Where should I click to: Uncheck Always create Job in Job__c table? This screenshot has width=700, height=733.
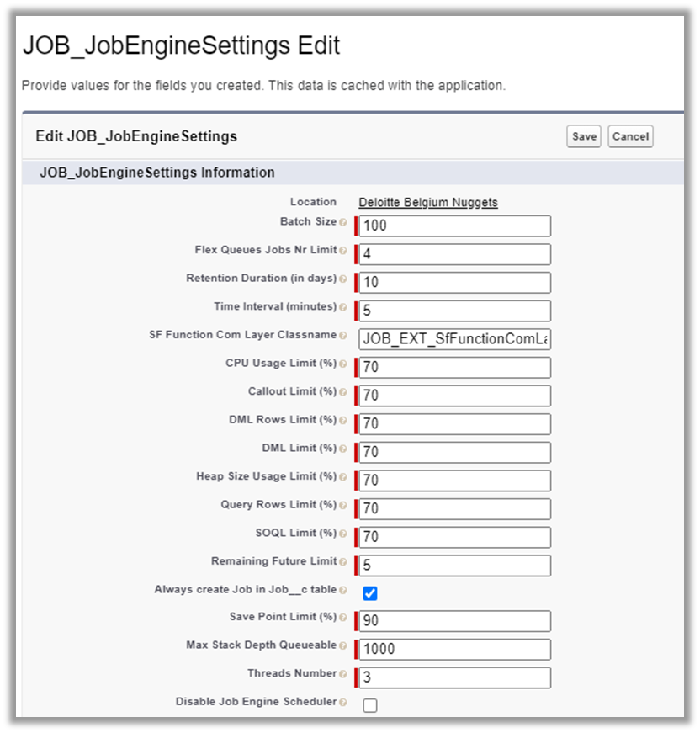tap(370, 593)
